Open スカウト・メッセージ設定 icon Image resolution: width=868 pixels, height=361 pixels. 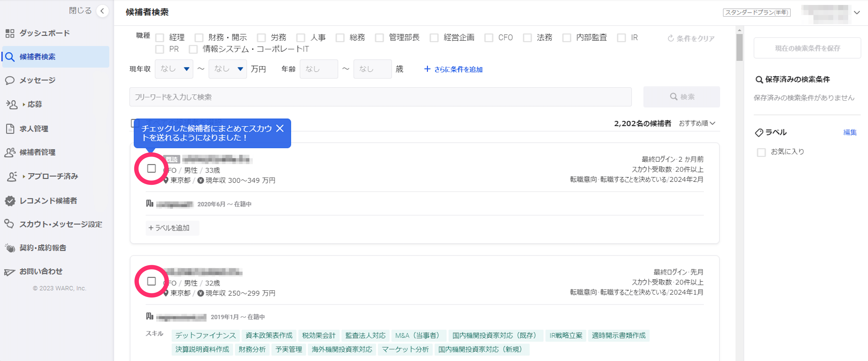(x=9, y=224)
